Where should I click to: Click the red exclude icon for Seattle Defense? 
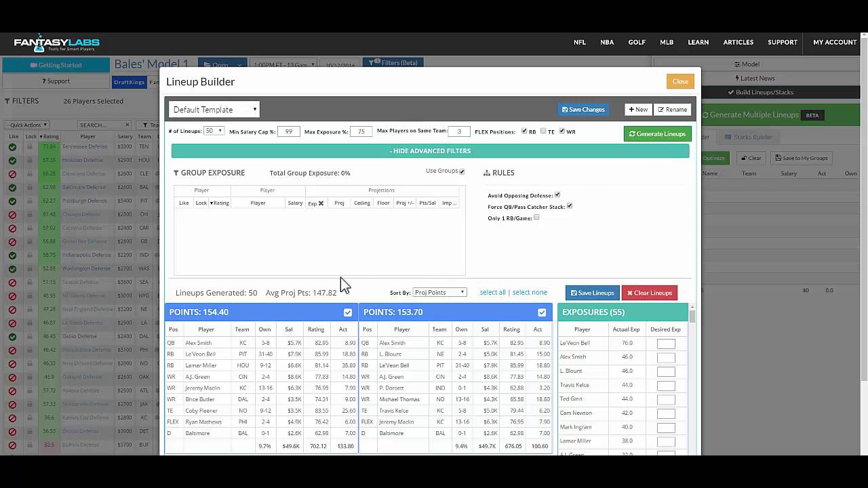tap(12, 282)
